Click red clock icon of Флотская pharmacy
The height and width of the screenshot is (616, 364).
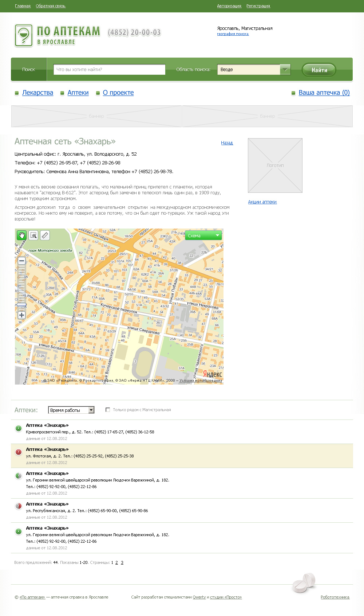pyautogui.click(x=19, y=452)
